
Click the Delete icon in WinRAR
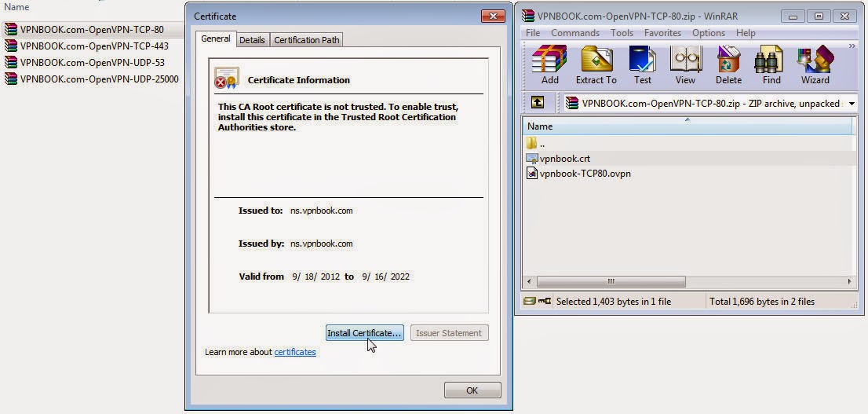[728, 59]
